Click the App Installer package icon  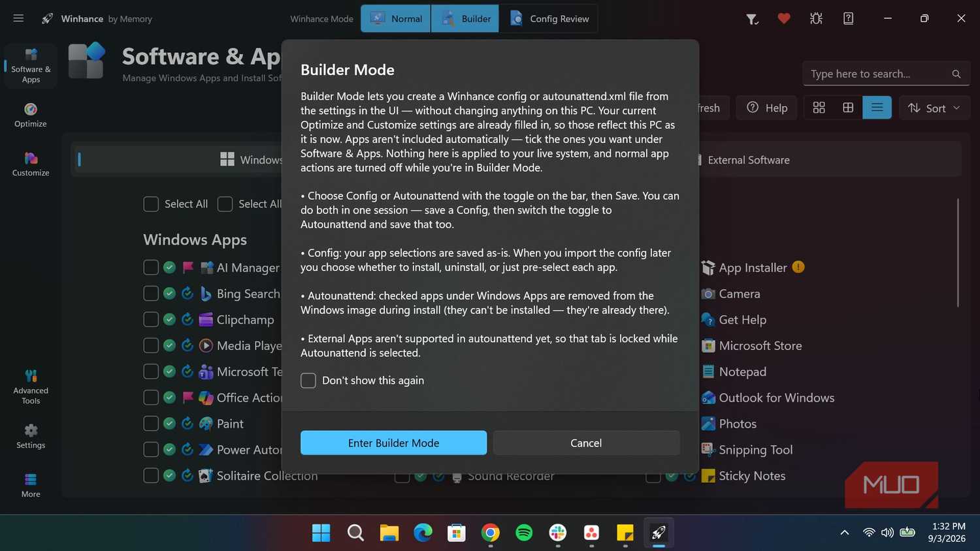(x=708, y=268)
